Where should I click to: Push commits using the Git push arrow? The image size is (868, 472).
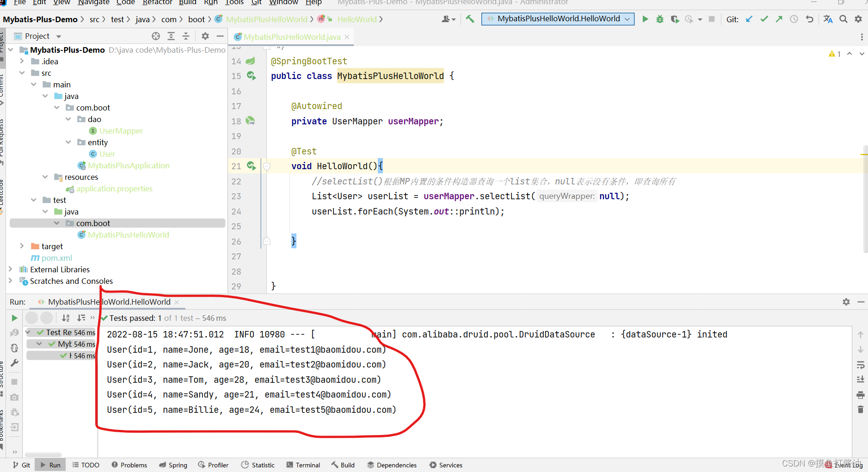[779, 19]
